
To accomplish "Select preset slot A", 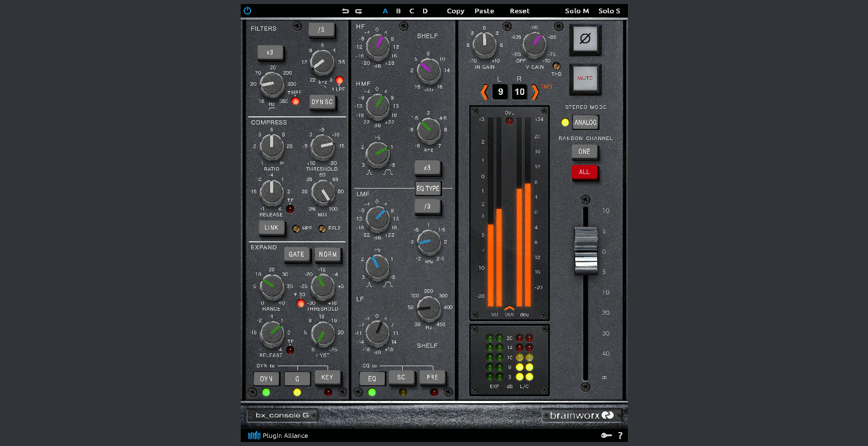I will [385, 11].
